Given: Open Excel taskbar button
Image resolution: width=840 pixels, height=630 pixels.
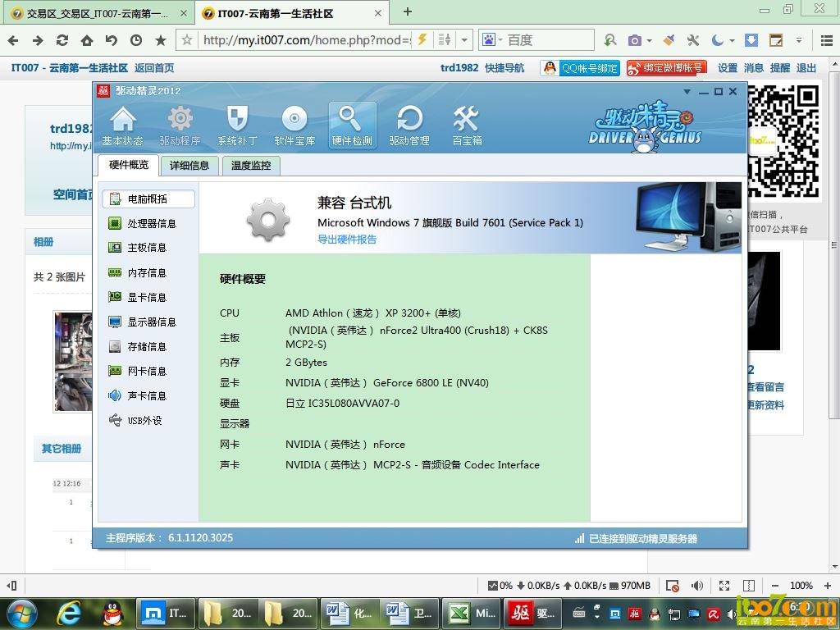Looking at the screenshot, I should [472, 614].
